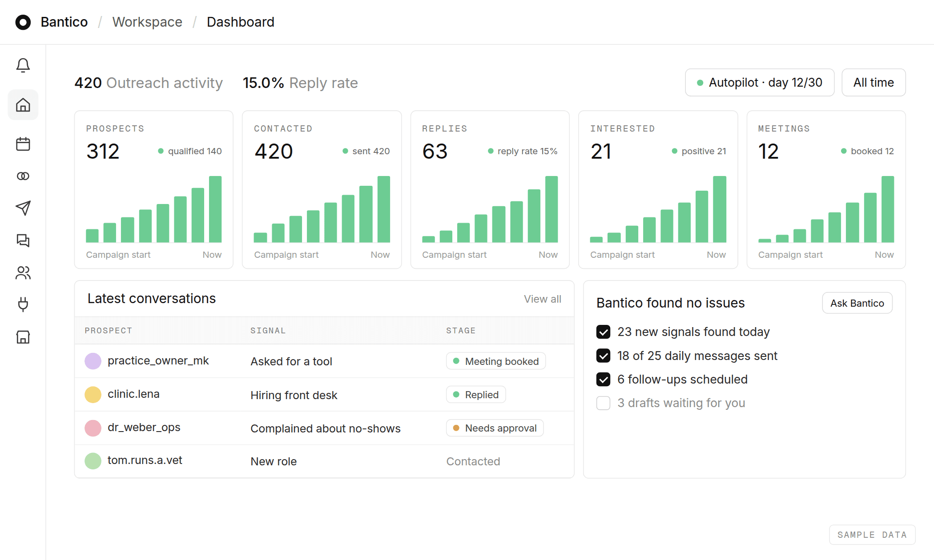
Task: Click the overlapping circles sidebar icon
Action: pyautogui.click(x=23, y=176)
